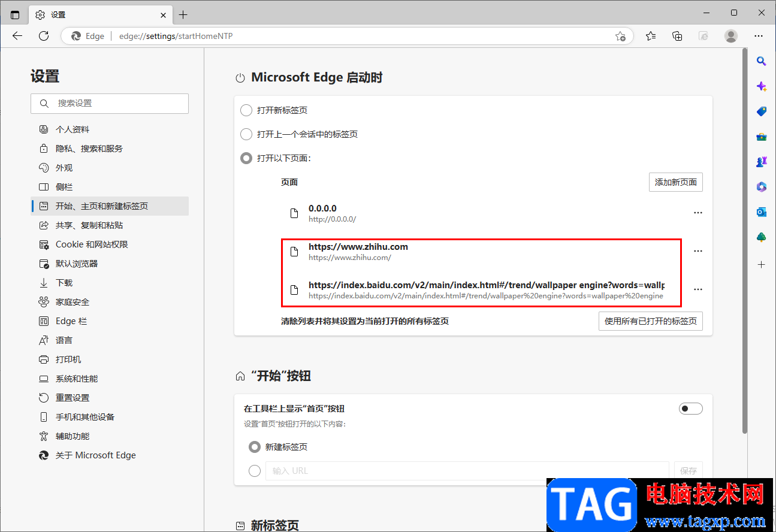Click the browser back arrow
This screenshot has height=532, width=776.
point(17,36)
